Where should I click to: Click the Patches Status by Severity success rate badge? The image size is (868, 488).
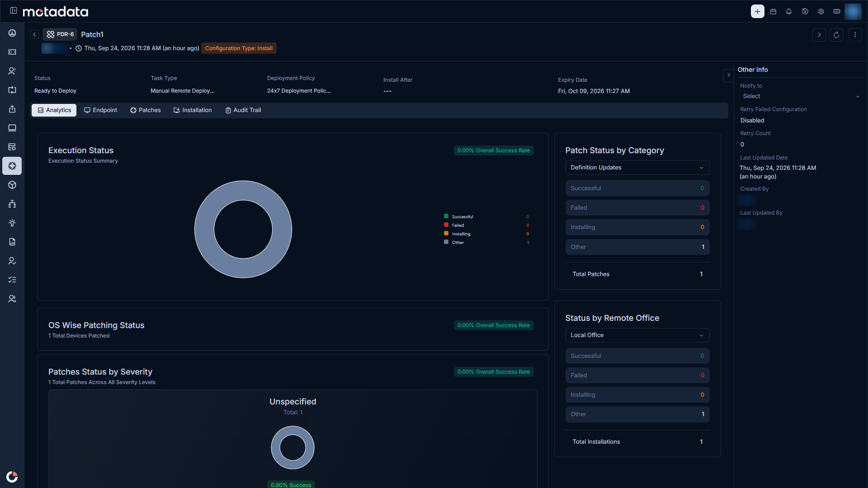pos(494,372)
